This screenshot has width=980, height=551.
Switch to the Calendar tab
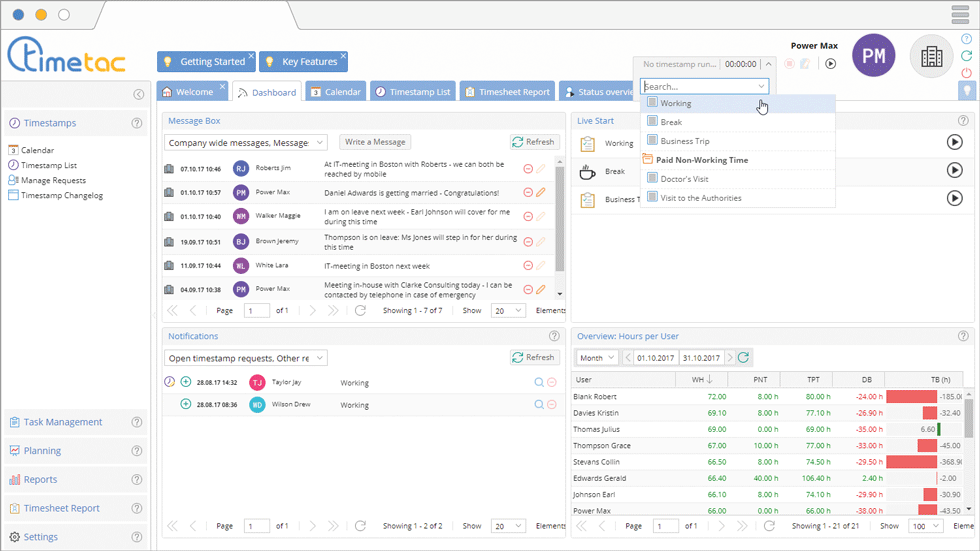point(336,92)
